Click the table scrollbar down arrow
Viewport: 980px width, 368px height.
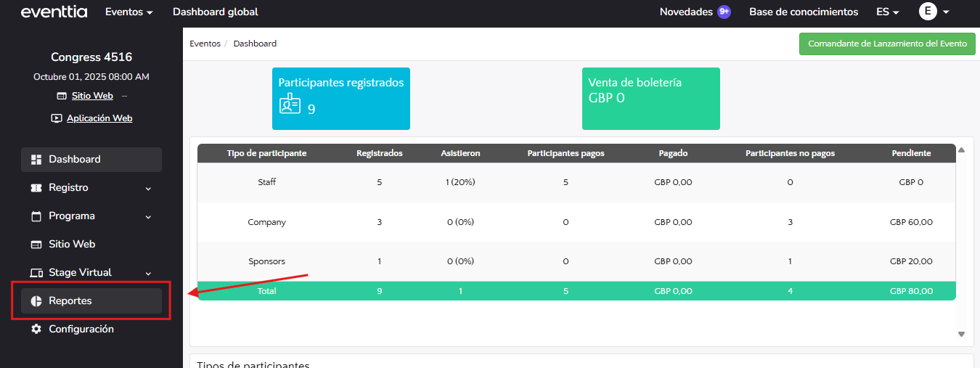point(961,334)
